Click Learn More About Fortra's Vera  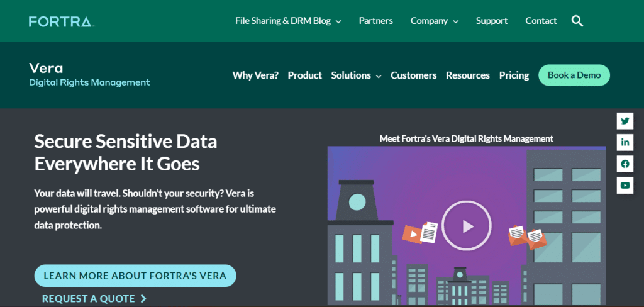(135, 276)
